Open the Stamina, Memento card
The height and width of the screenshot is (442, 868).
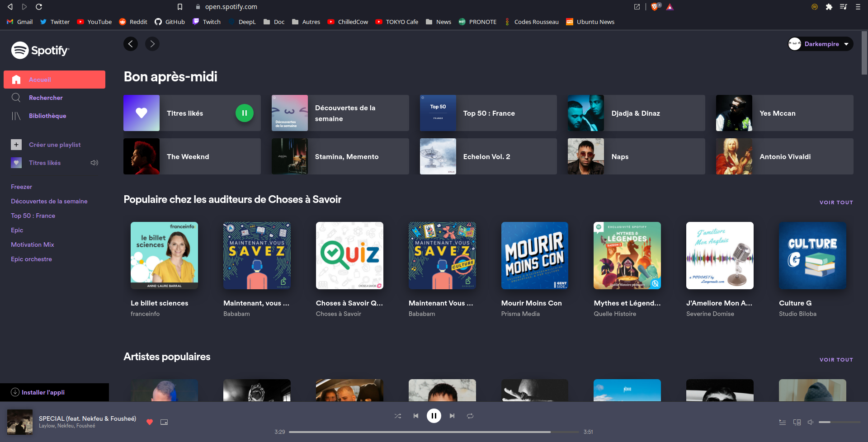[340, 156]
